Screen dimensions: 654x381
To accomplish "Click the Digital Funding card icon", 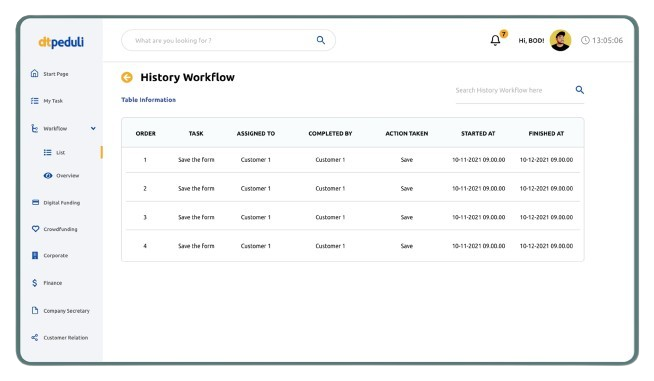I will (x=35, y=202).
